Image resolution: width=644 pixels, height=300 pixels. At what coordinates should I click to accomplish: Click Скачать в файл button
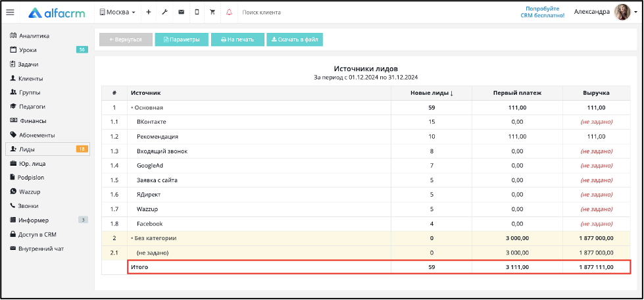(295, 39)
